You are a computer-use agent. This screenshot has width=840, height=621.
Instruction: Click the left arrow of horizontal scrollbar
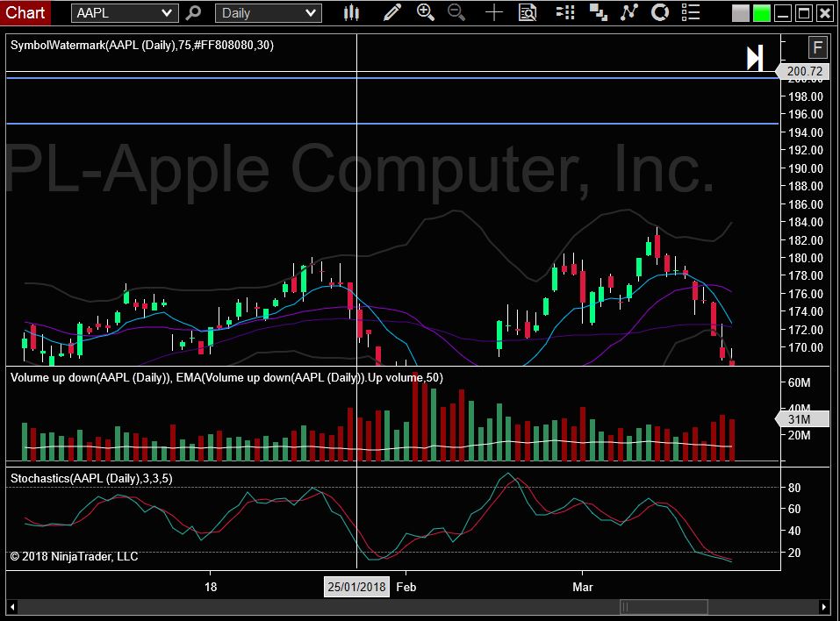[x=12, y=607]
